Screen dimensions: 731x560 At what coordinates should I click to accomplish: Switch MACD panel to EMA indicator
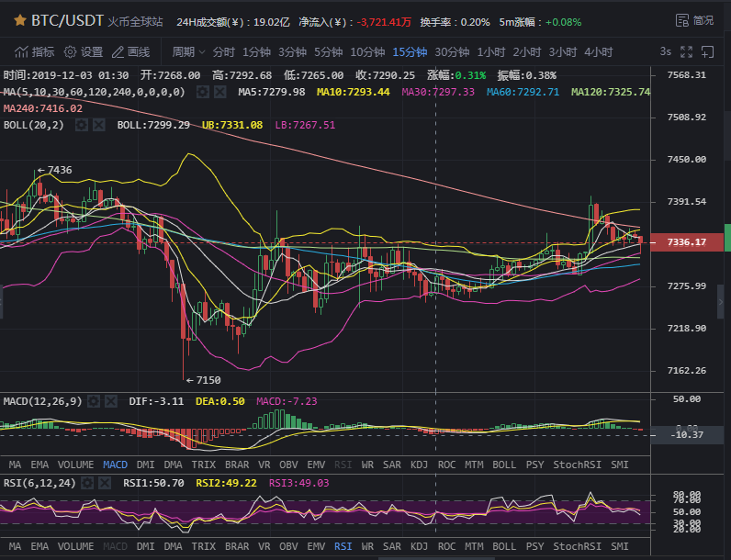click(x=39, y=465)
